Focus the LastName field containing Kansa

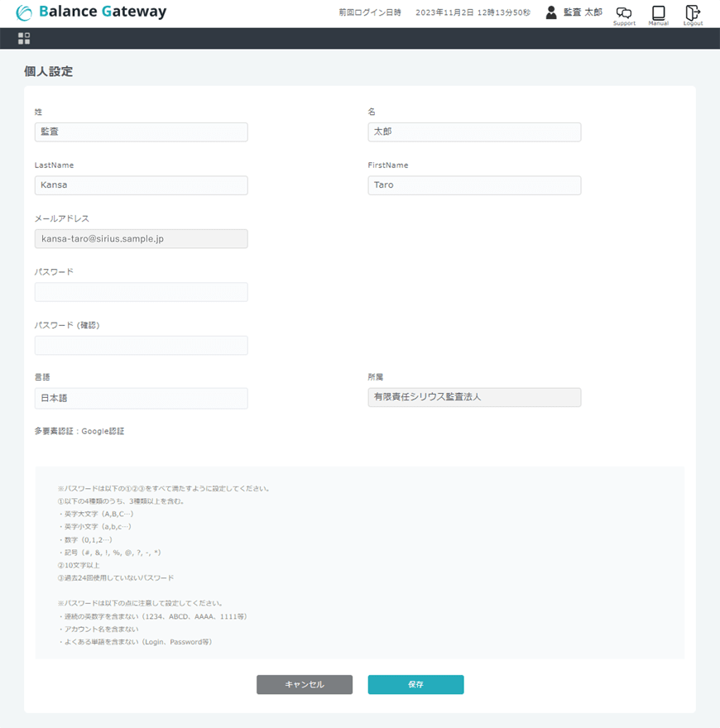(141, 185)
